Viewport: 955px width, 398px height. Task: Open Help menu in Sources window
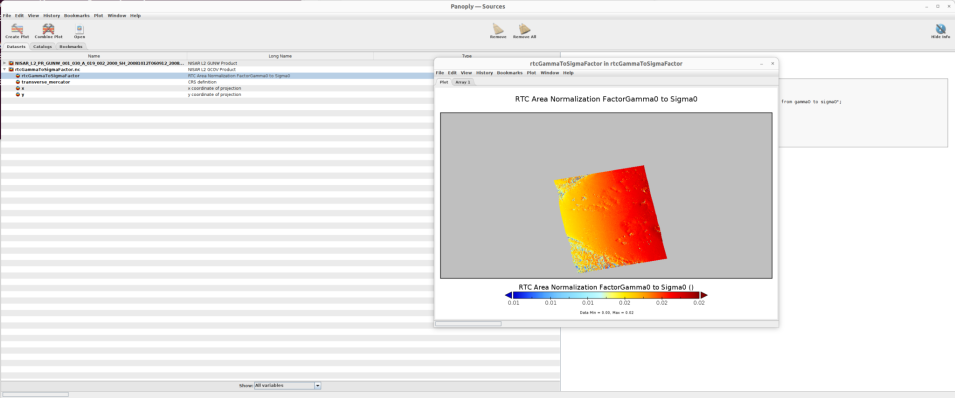pos(136,15)
